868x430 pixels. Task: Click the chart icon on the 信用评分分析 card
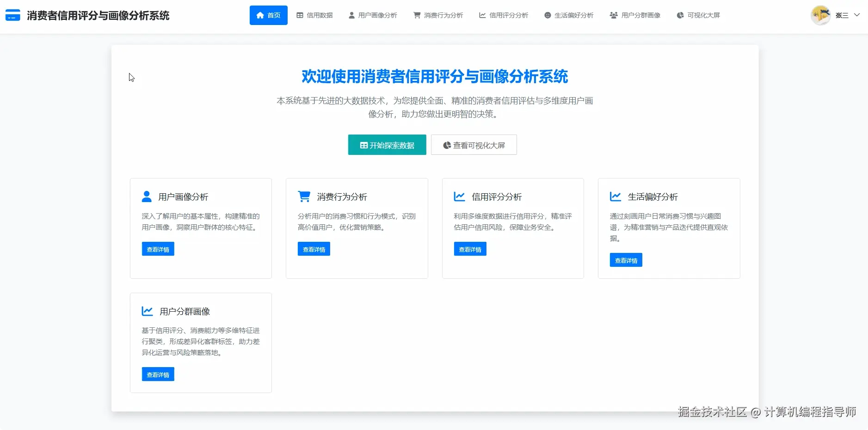tap(459, 197)
